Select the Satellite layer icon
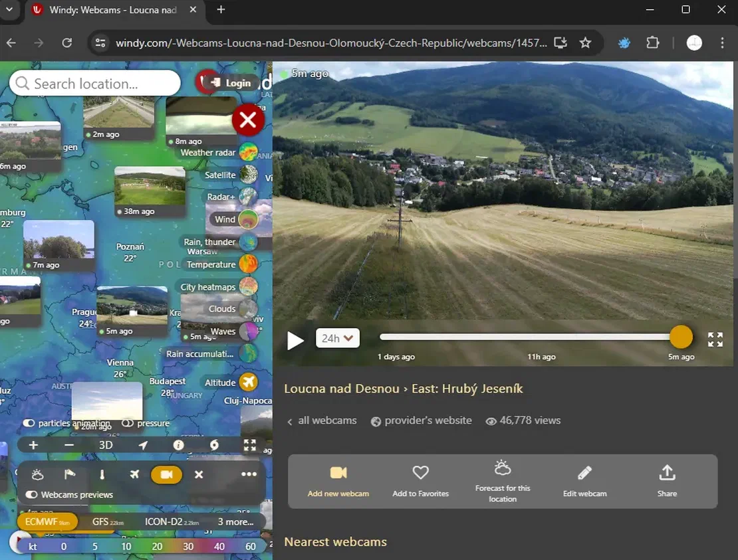 point(249,175)
